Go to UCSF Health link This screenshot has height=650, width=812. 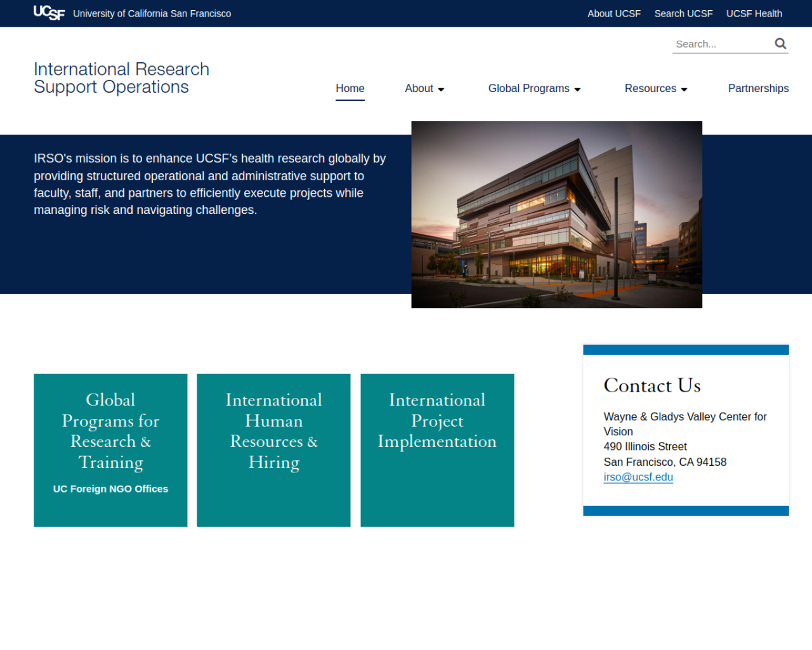tap(754, 13)
